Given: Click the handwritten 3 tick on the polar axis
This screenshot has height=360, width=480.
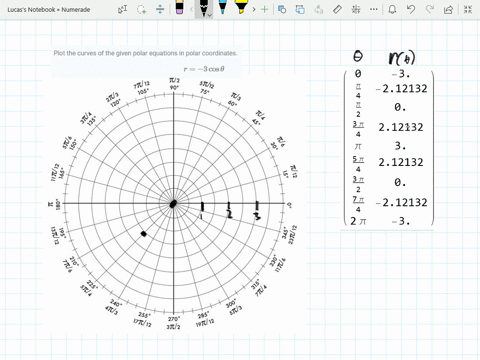Looking at the screenshot, I should tap(257, 211).
